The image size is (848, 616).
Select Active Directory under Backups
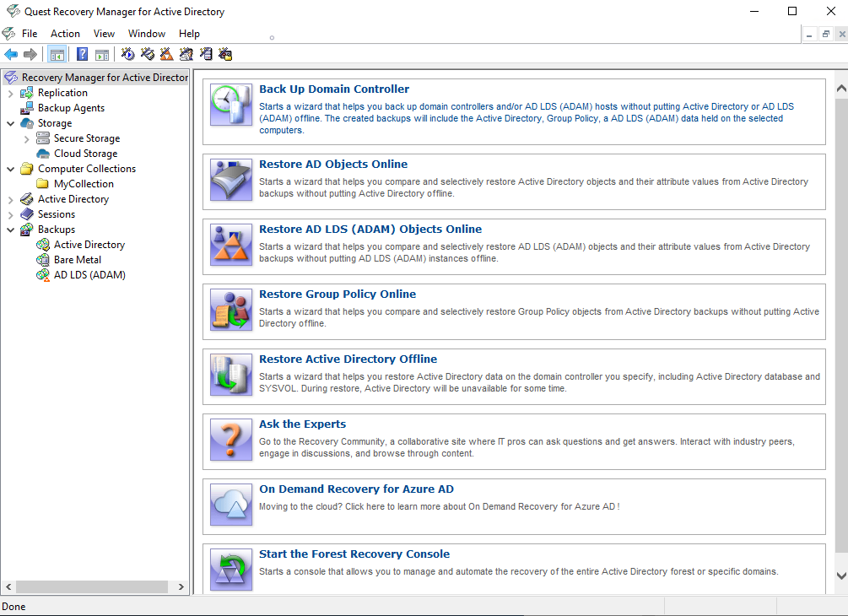tap(89, 245)
